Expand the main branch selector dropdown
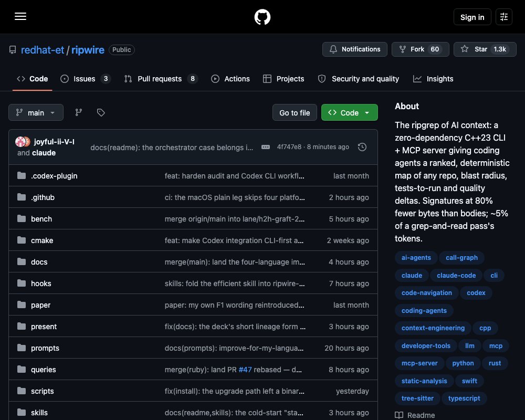The image size is (525, 420). pyautogui.click(x=36, y=112)
